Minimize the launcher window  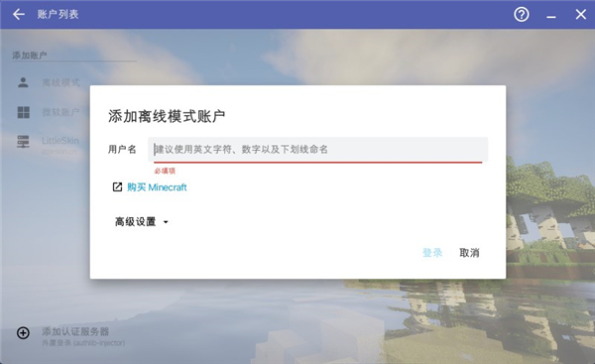click(551, 15)
